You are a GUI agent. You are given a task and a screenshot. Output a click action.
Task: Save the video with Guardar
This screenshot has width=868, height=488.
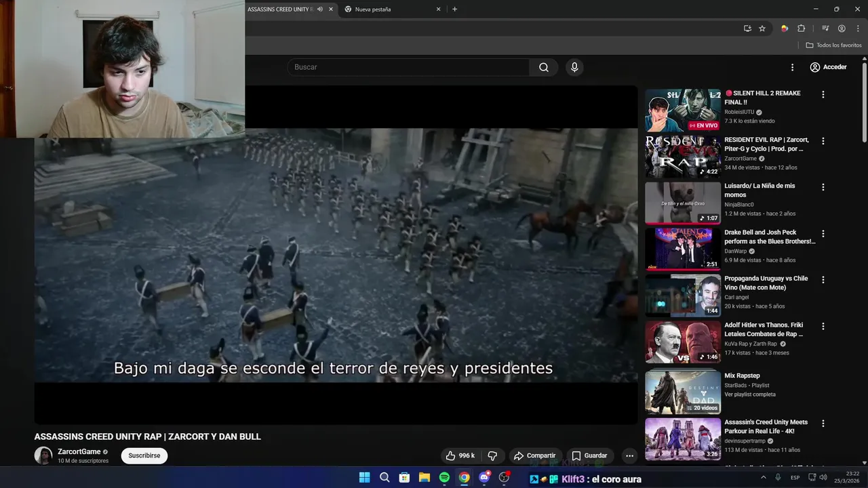(589, 455)
